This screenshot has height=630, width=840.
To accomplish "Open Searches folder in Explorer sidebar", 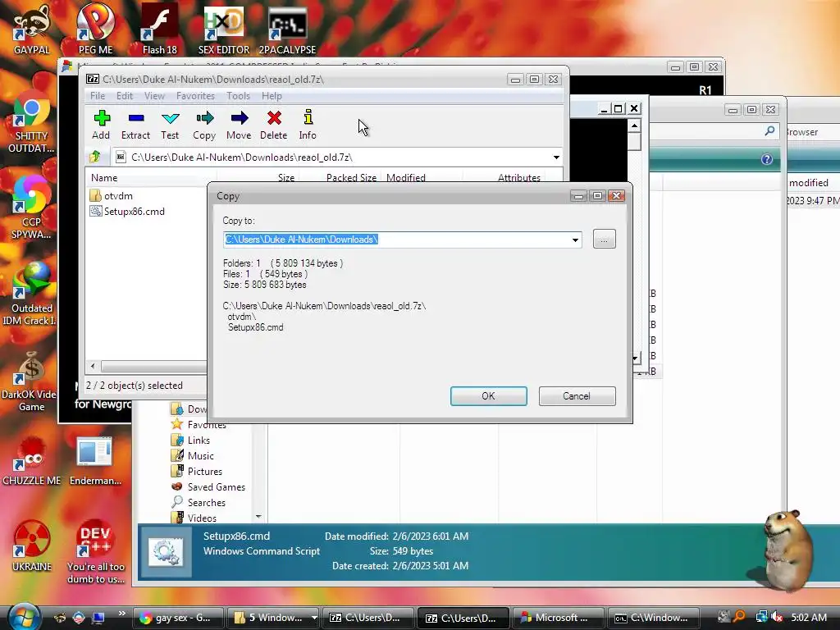I will (x=199, y=502).
